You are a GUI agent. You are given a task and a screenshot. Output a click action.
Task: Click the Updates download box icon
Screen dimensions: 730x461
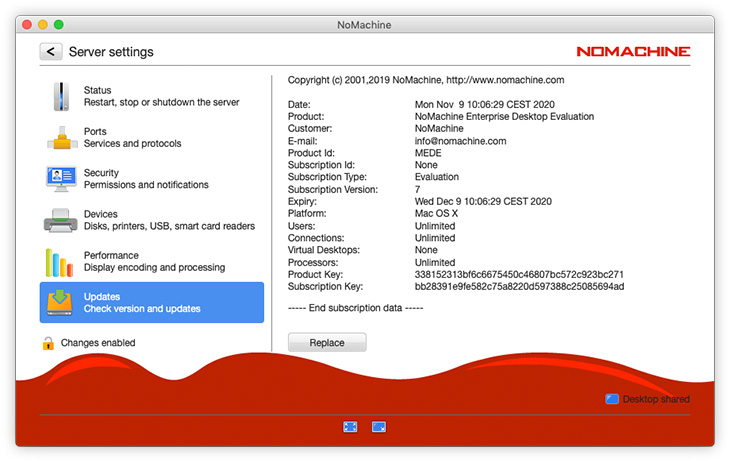coord(60,302)
